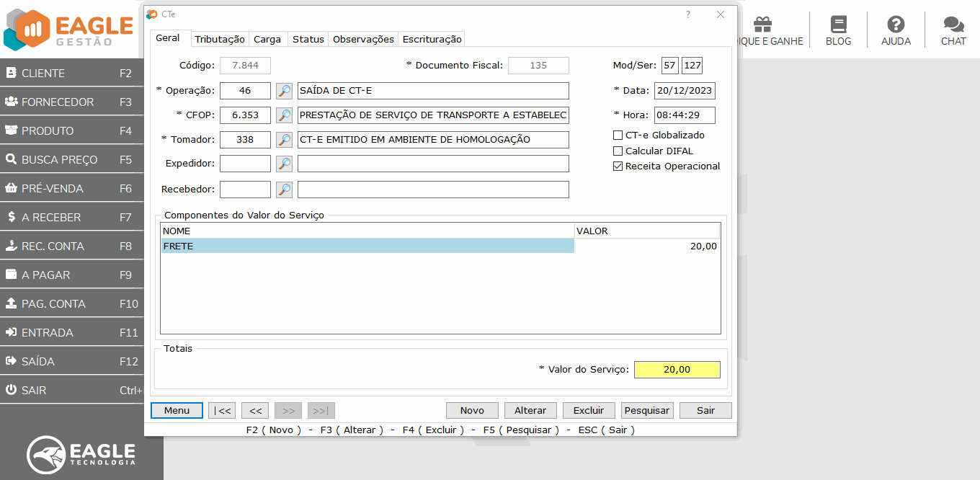Screen dimensions: 980x480
Task: Click the CFOP code field
Action: [x=245, y=115]
